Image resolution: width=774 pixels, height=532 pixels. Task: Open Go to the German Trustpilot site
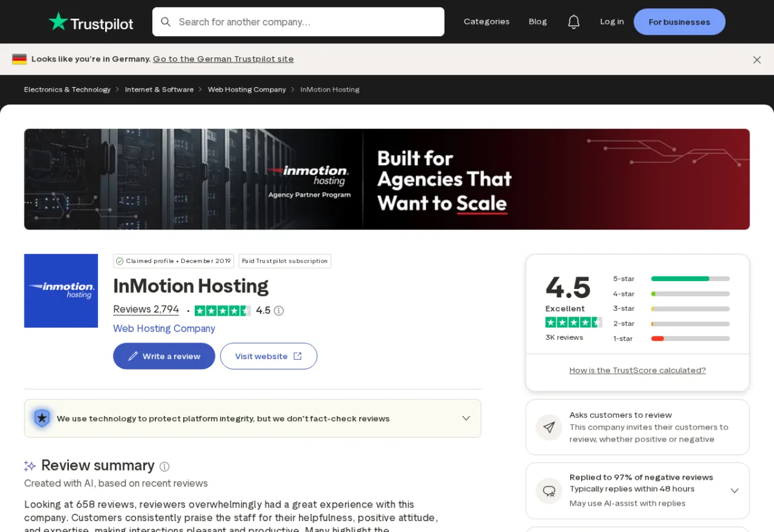click(223, 59)
